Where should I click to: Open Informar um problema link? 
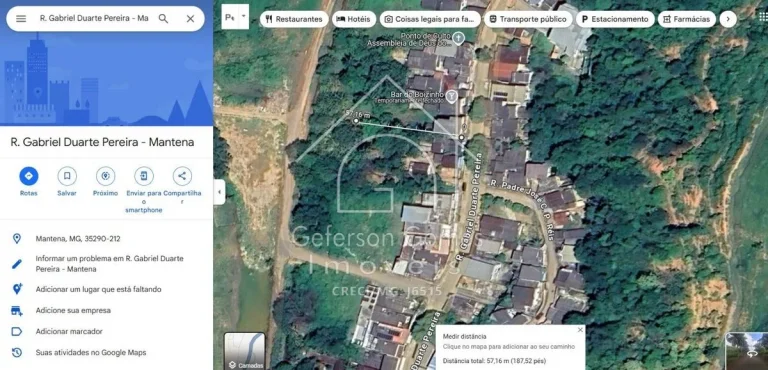(109, 264)
